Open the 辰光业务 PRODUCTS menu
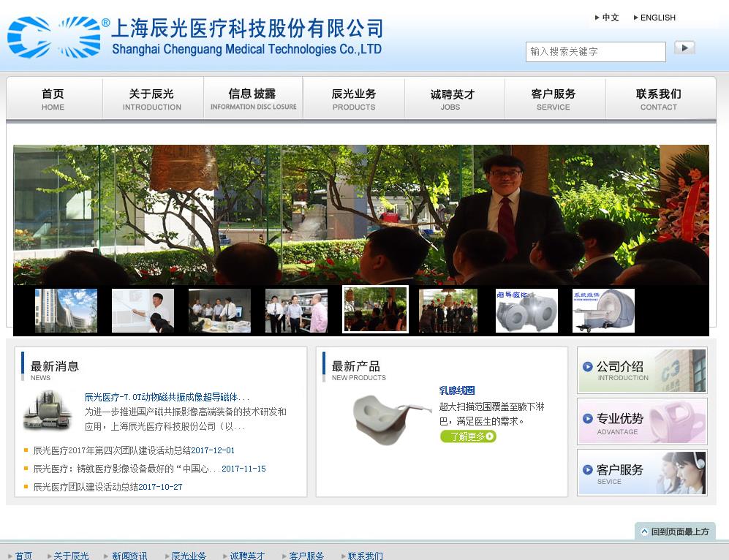Image resolution: width=729 pixels, height=560 pixels. tap(354, 99)
